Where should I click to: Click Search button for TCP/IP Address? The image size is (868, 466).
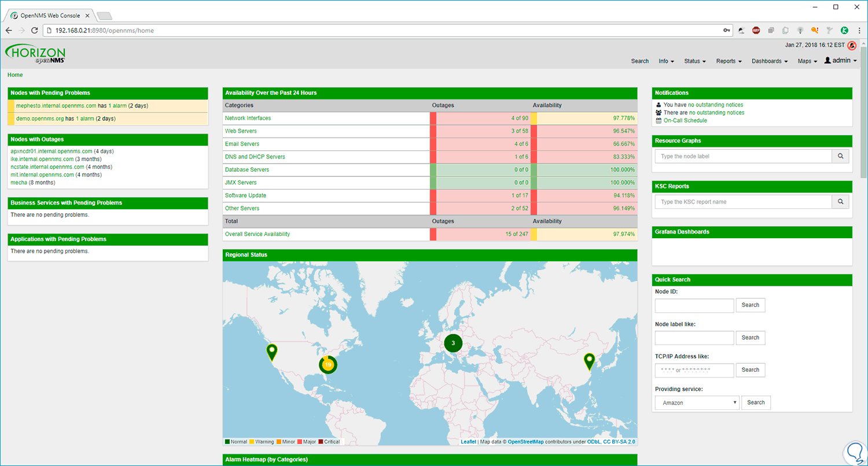751,370
